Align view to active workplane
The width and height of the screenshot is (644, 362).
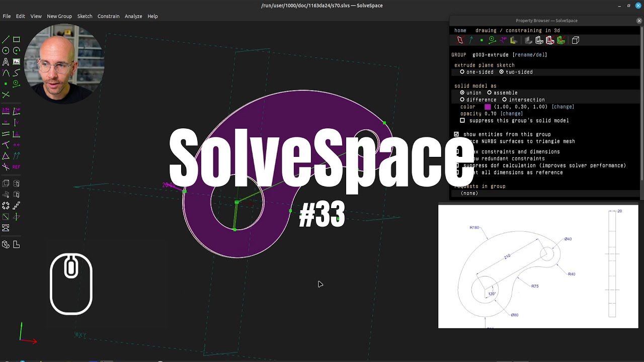[17, 244]
